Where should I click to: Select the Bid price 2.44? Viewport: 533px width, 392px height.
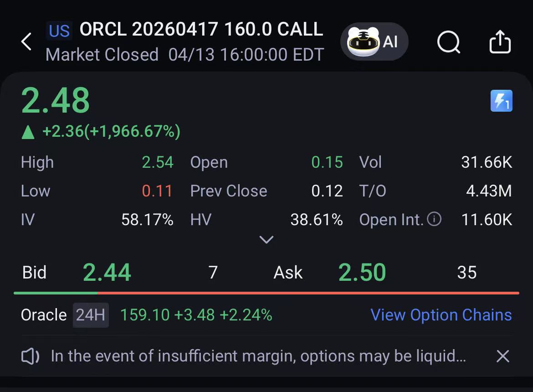[107, 272]
